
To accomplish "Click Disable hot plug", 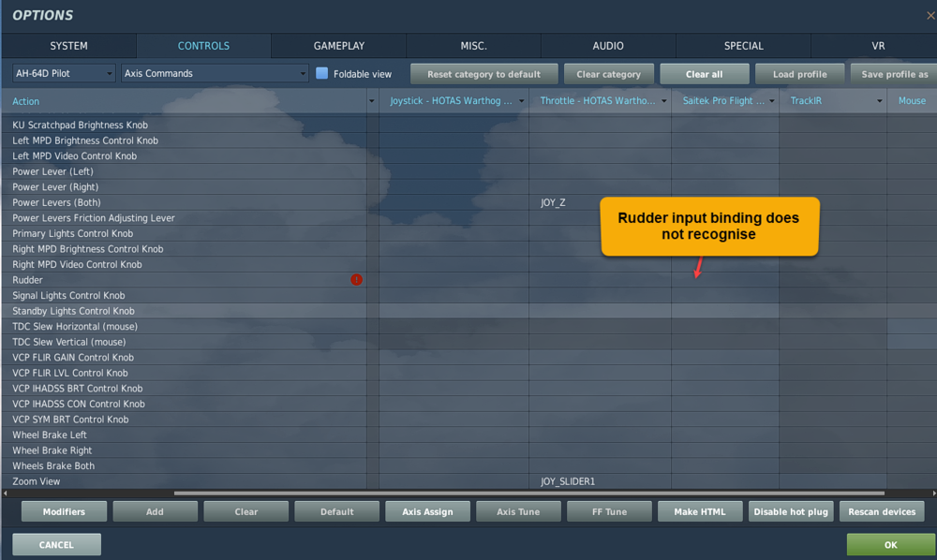I will pyautogui.click(x=790, y=511).
